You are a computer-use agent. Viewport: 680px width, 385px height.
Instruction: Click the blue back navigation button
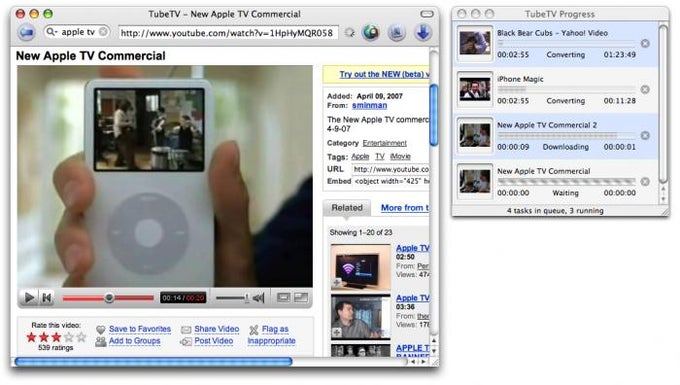[26, 33]
